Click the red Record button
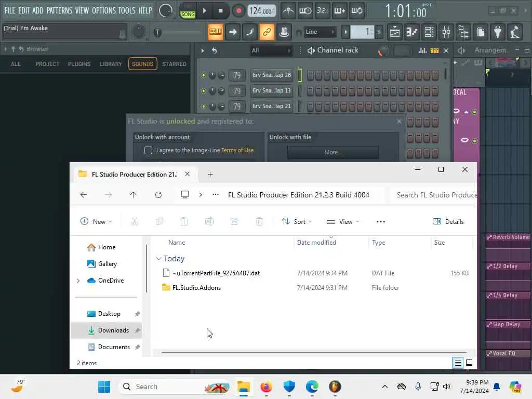 point(238,11)
